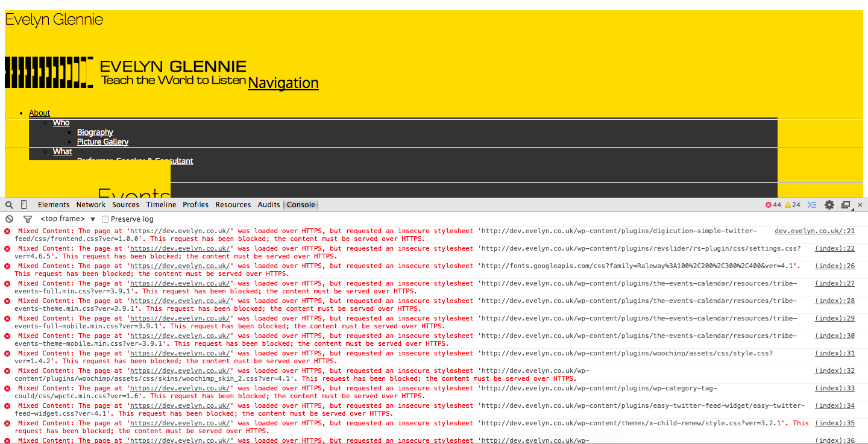The image size is (868, 444).
Task: Close DevTools with the X icon
Action: point(860,205)
